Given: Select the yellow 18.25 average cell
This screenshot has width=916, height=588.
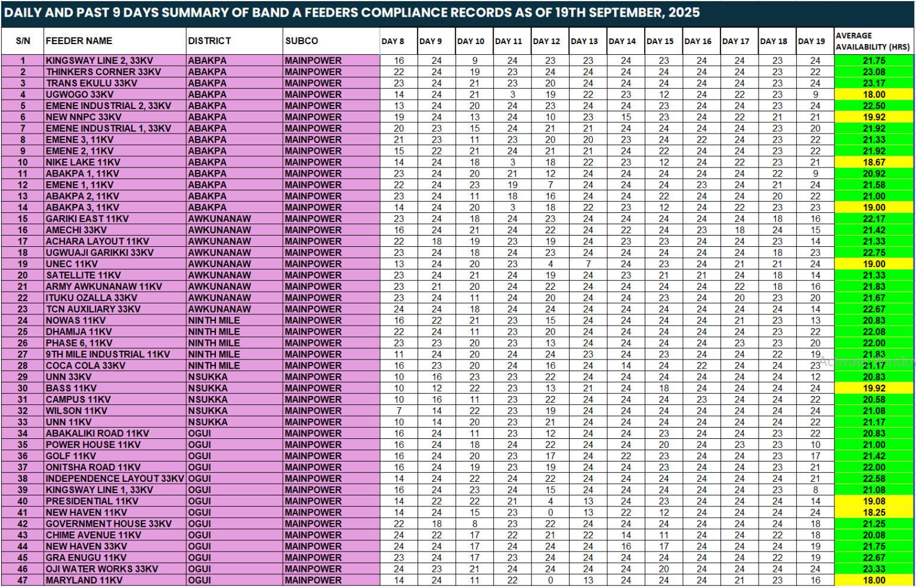Looking at the screenshot, I should point(874,513).
